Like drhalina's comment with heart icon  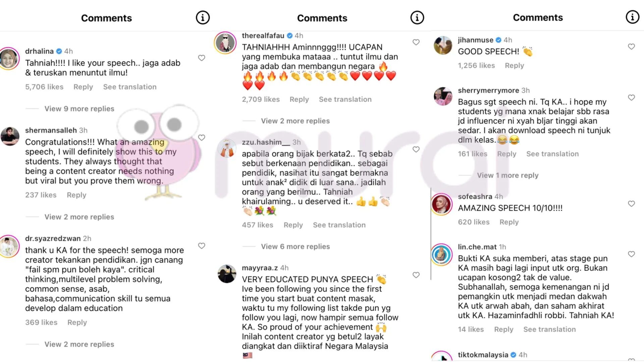tap(202, 58)
